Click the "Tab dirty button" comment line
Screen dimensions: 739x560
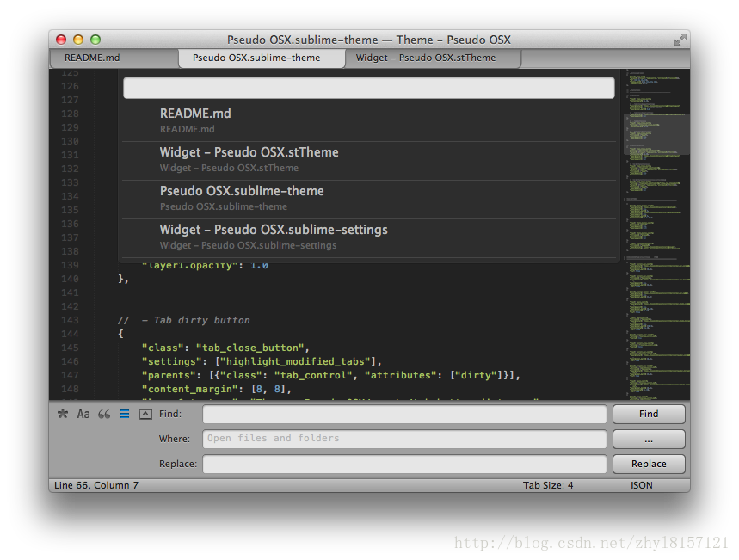[184, 320]
